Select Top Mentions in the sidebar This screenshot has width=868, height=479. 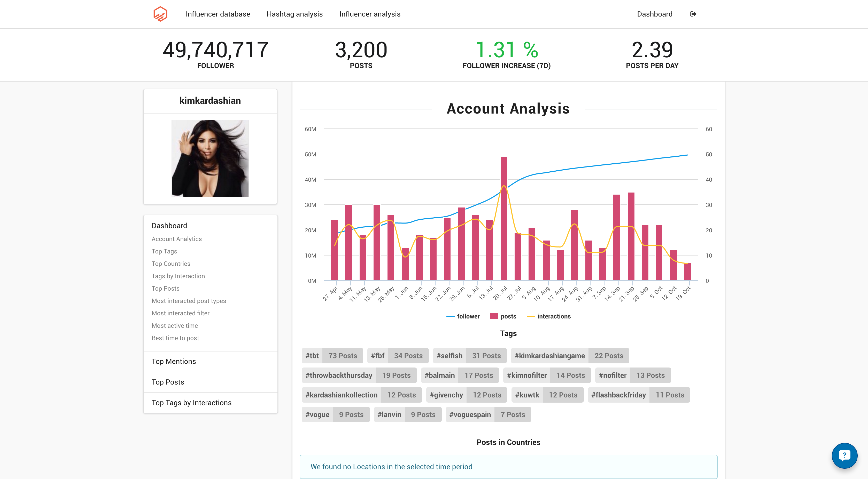174,361
